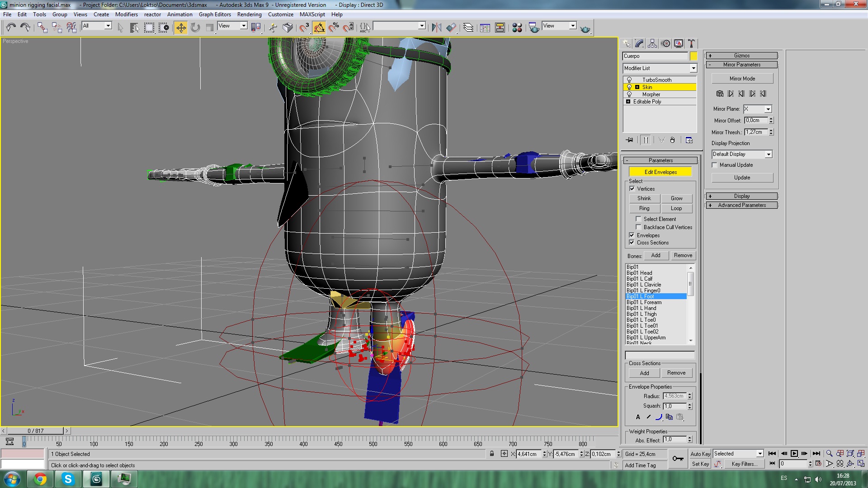This screenshot has width=868, height=488.
Task: Open the Hierarchy command panel tab
Action: (x=652, y=43)
